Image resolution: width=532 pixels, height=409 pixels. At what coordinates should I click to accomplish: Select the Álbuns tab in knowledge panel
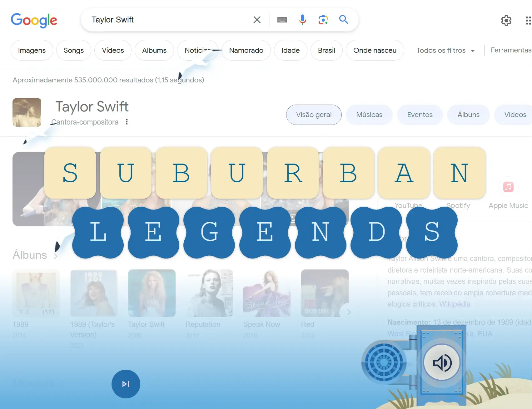tap(469, 115)
